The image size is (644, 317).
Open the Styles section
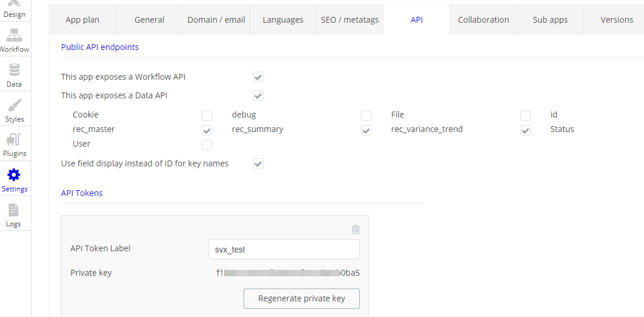(x=15, y=108)
